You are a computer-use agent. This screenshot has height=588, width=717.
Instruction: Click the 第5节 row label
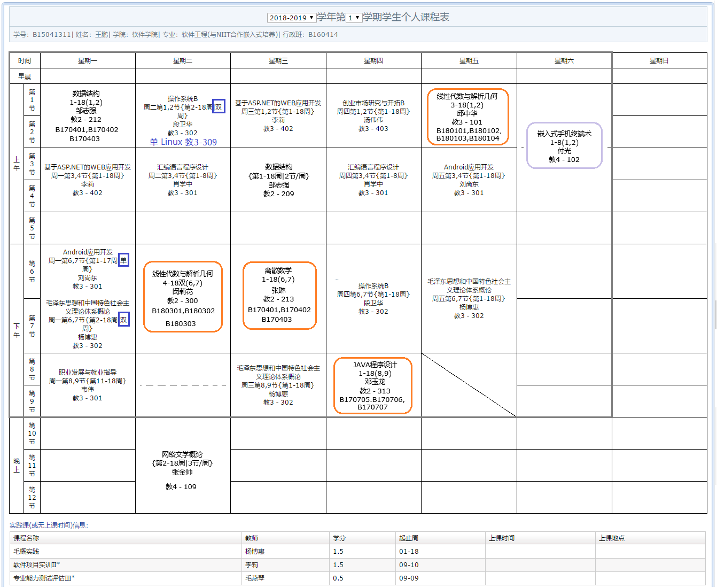click(32, 228)
